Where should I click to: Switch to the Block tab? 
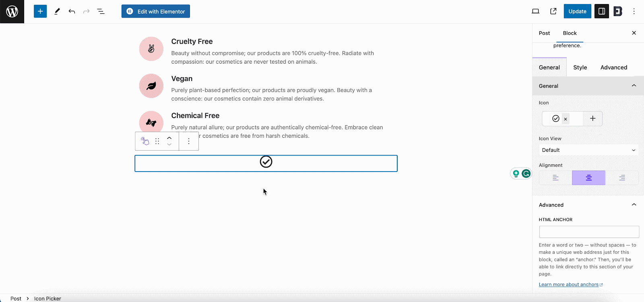570,33
